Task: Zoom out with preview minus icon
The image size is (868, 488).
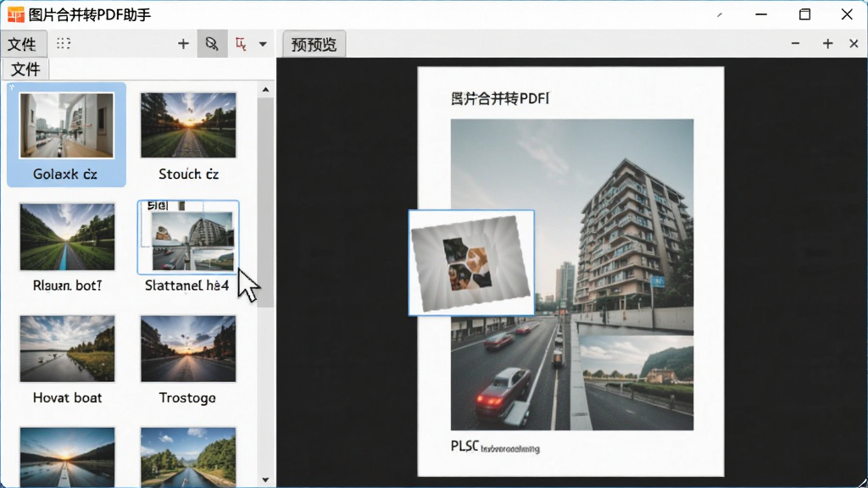Action: tap(795, 43)
